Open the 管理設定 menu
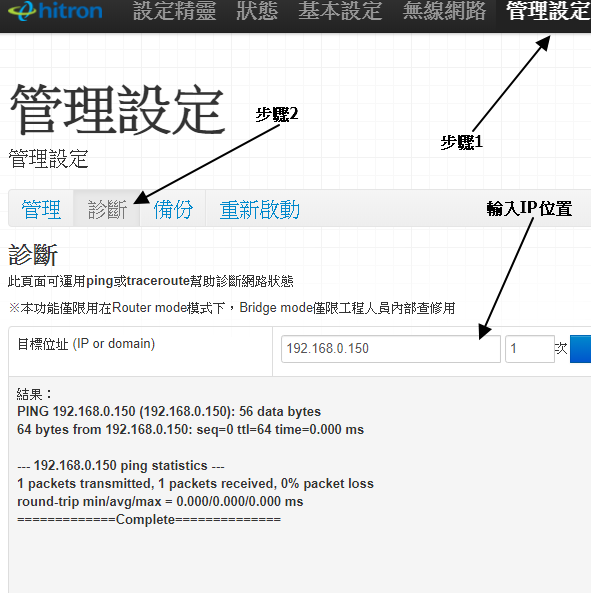This screenshot has height=593, width=591. pos(548,11)
